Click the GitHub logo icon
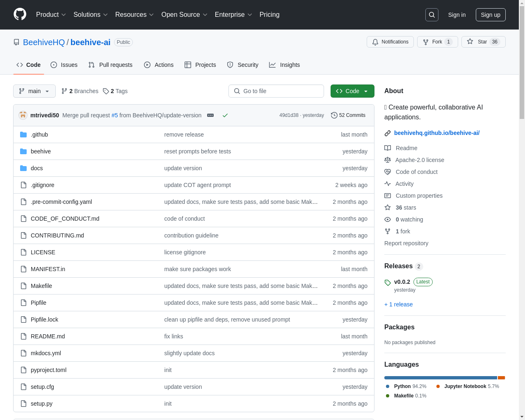Viewport: 525px width, 420px height. coord(20,14)
